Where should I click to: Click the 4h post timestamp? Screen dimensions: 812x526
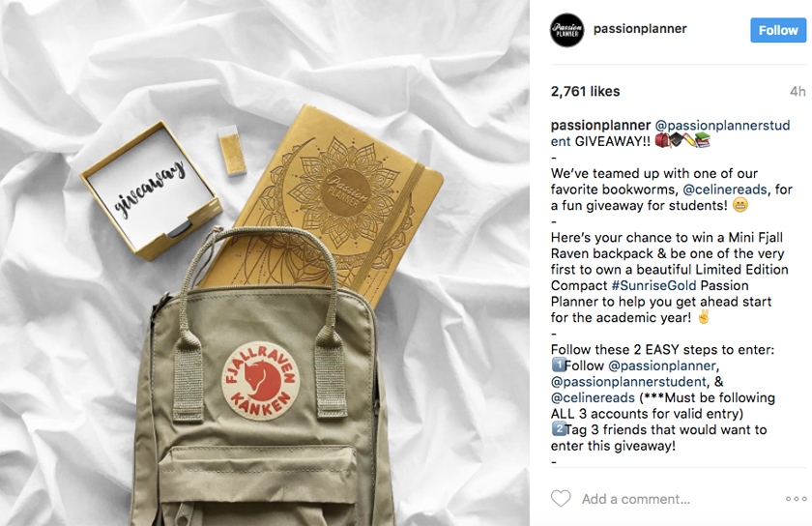797,92
